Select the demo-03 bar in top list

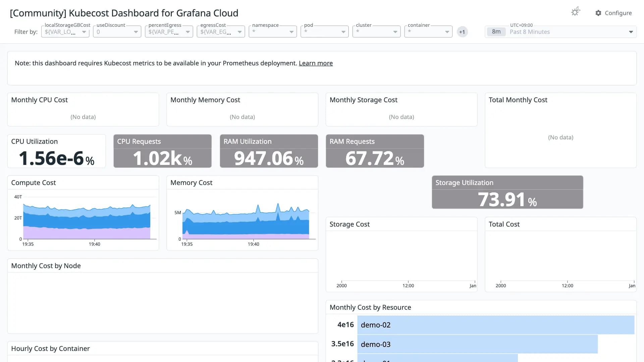(x=477, y=344)
